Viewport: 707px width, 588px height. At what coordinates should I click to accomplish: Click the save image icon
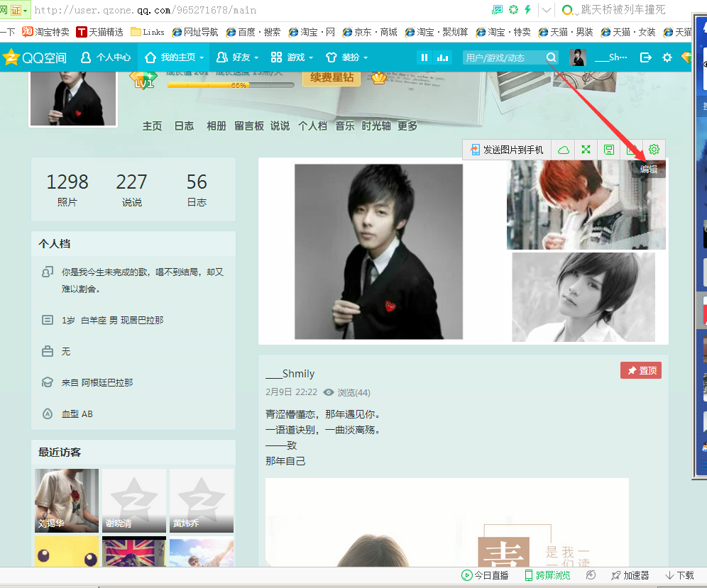(x=608, y=150)
